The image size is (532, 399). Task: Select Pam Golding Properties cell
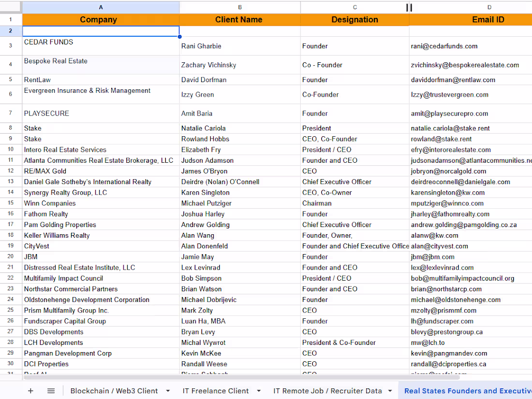[x=101, y=225]
